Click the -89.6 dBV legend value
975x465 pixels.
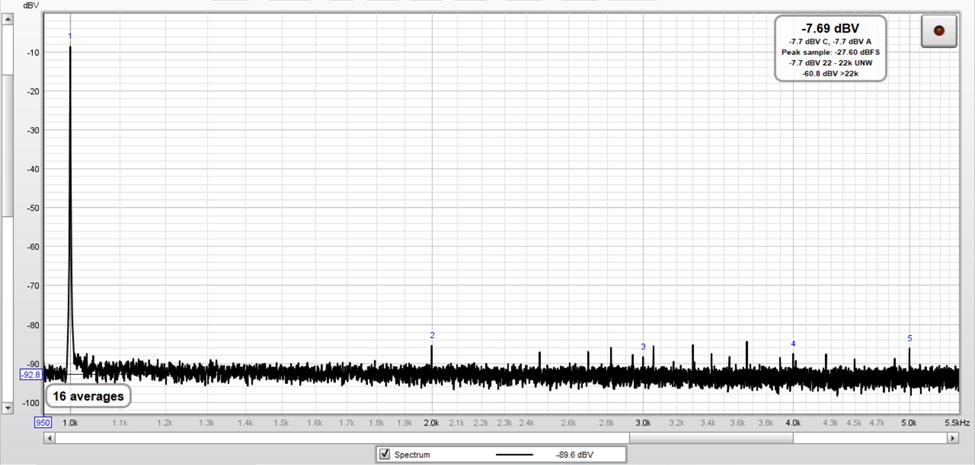pos(576,454)
